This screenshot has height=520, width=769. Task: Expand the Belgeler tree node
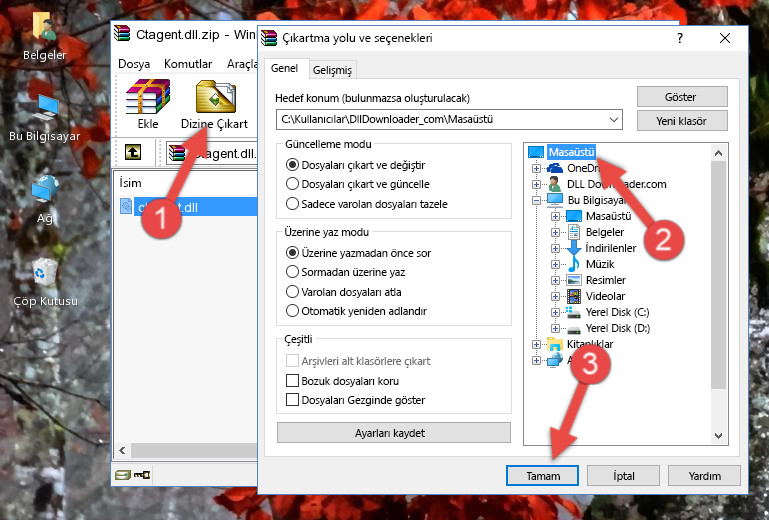[x=555, y=232]
